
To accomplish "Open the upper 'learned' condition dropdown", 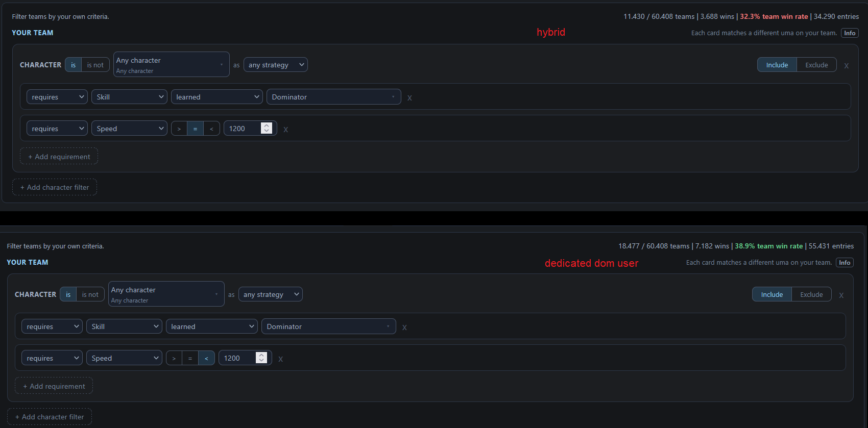I will [216, 97].
